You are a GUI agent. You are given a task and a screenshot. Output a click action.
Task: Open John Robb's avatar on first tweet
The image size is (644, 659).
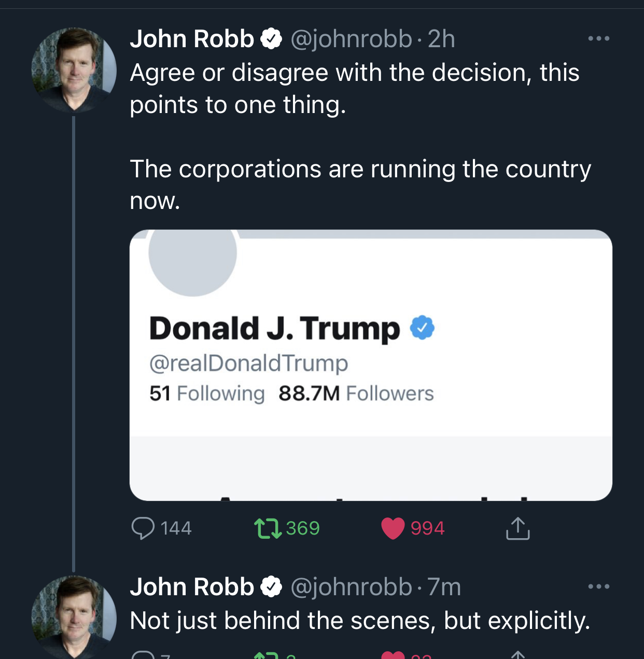[74, 70]
